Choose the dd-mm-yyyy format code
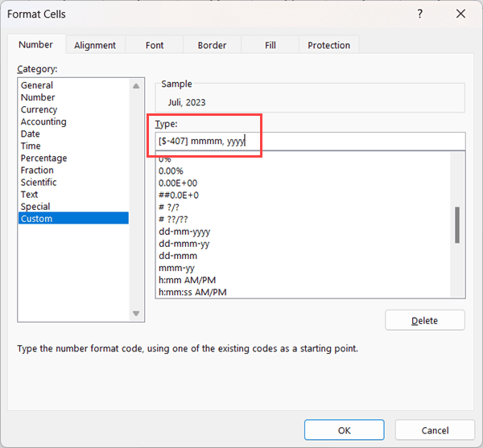This screenshot has height=448, width=483. (303, 232)
